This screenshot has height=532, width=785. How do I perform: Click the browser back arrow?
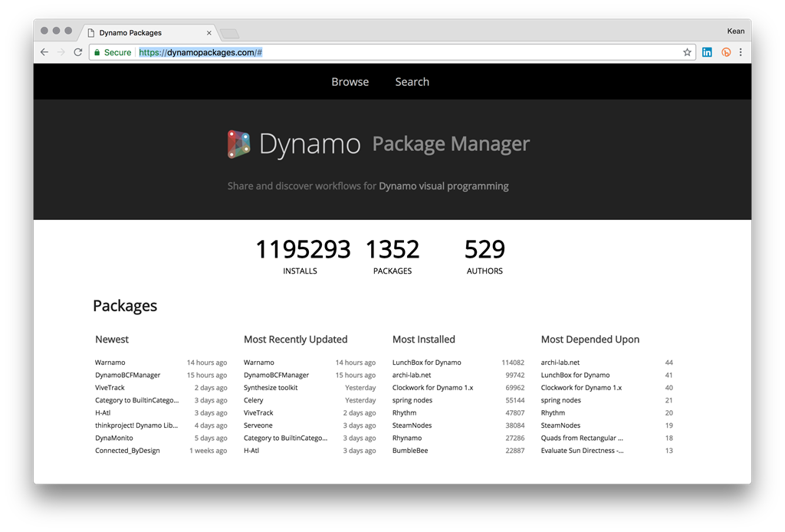tap(44, 52)
